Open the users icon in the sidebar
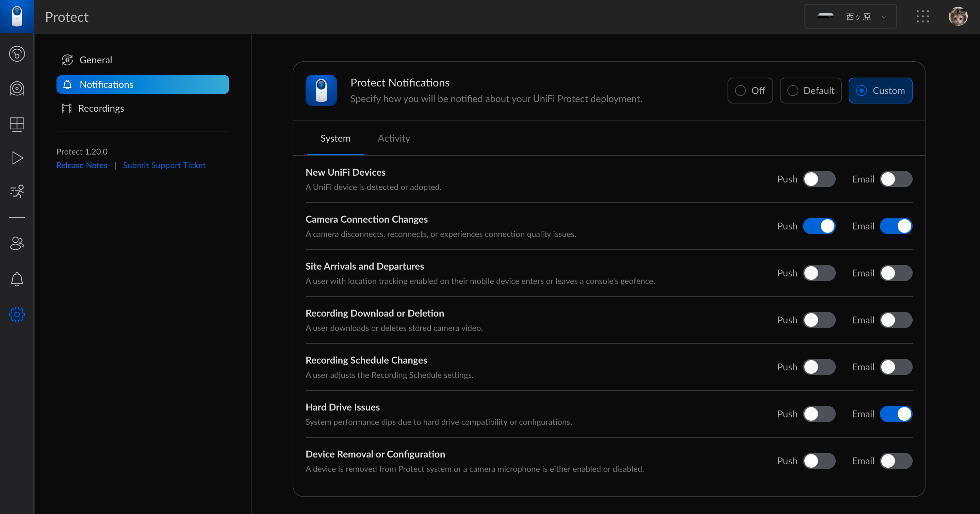Image resolution: width=980 pixels, height=514 pixels. click(x=17, y=243)
